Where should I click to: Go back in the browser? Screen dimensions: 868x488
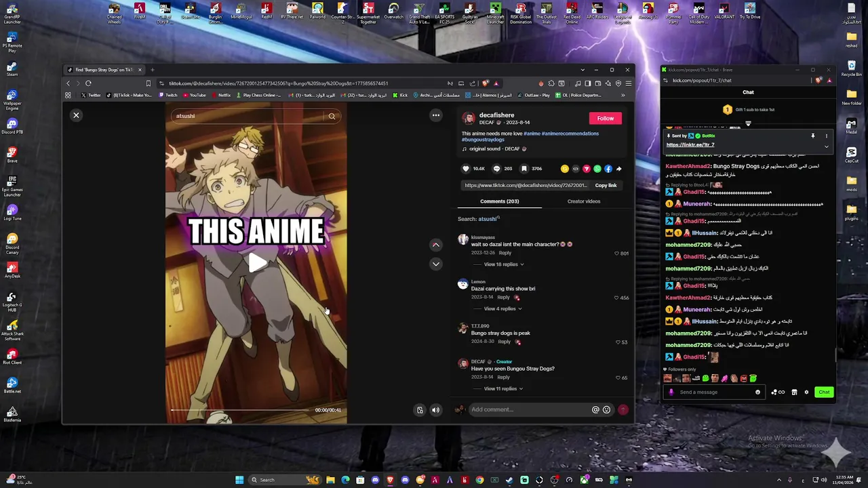click(68, 83)
